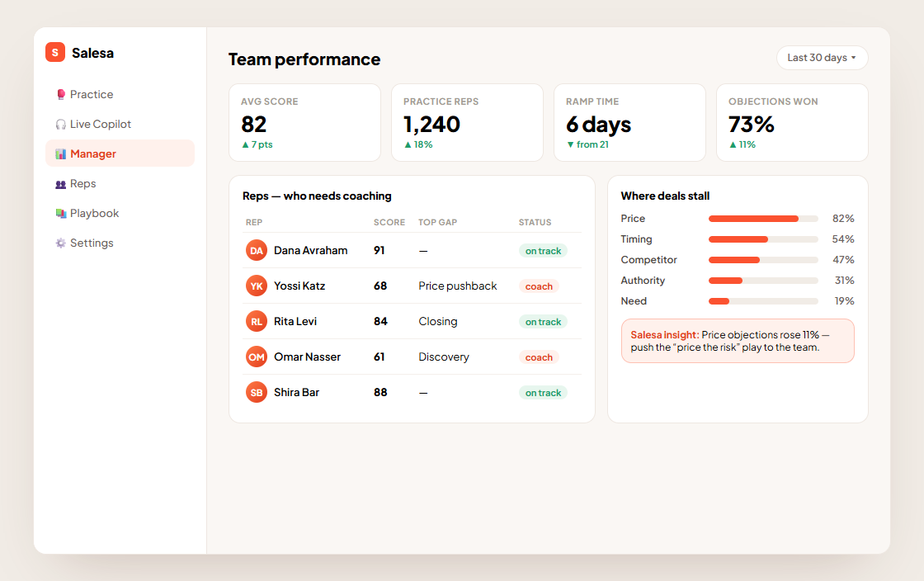
Task: Click the Salesa insight message box
Action: point(738,341)
